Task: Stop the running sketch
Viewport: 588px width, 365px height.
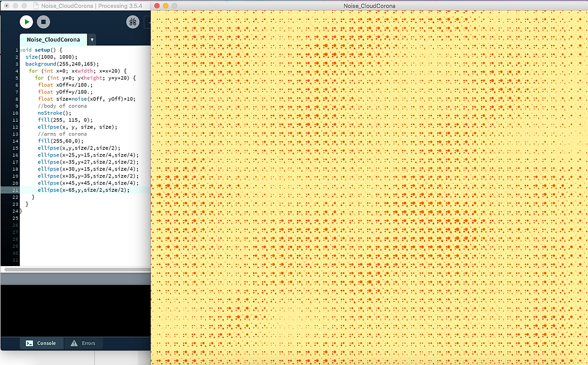Action: pyautogui.click(x=43, y=22)
